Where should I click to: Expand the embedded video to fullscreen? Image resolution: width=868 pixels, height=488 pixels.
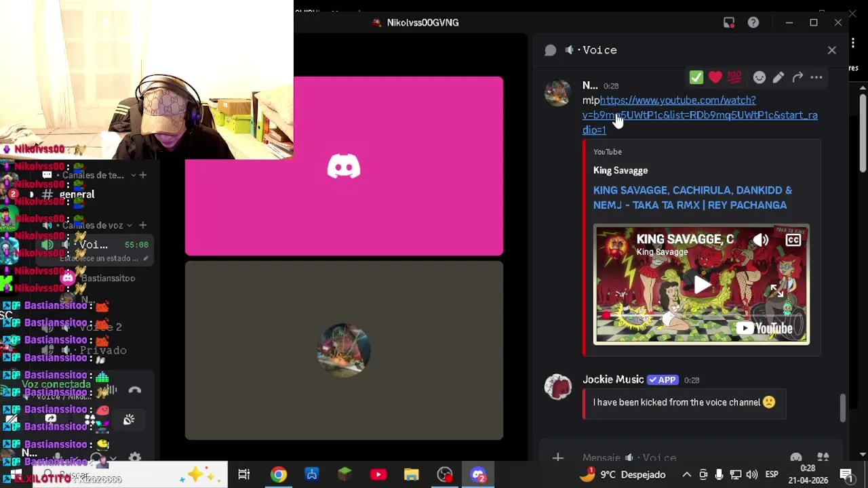pyautogui.click(x=776, y=291)
